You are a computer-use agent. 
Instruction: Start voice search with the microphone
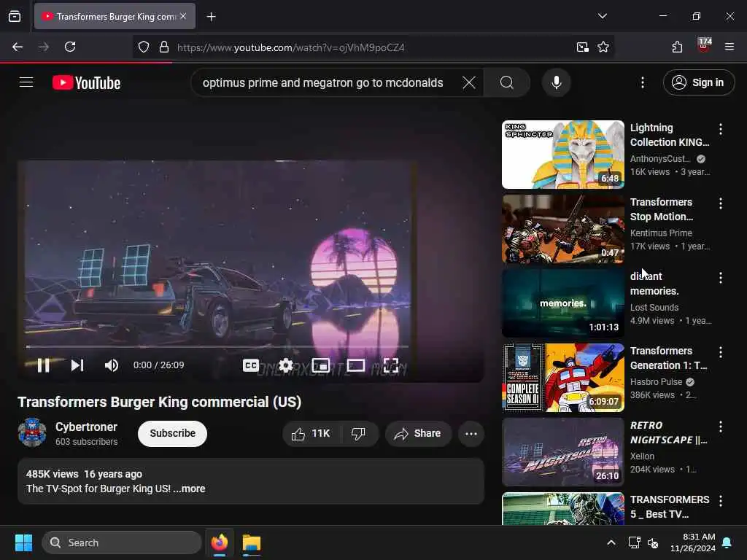(x=556, y=82)
